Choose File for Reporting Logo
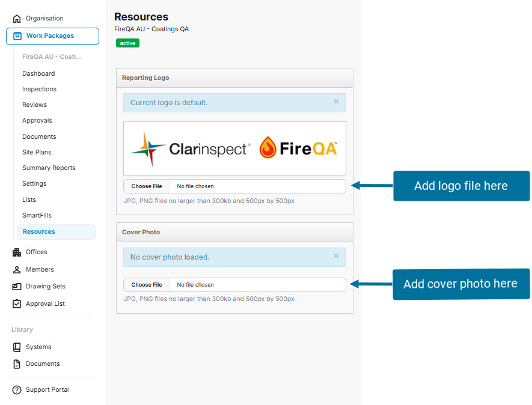The height and width of the screenshot is (405, 532). tap(147, 186)
